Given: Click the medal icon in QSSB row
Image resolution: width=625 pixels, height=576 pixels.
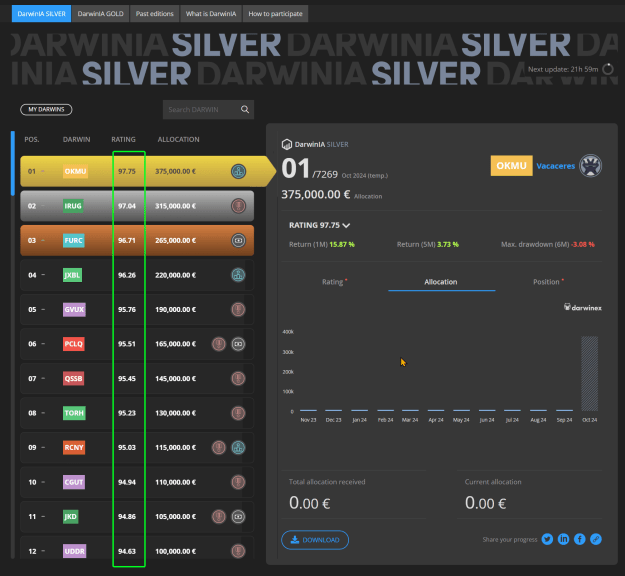Looking at the screenshot, I should pos(238,379).
